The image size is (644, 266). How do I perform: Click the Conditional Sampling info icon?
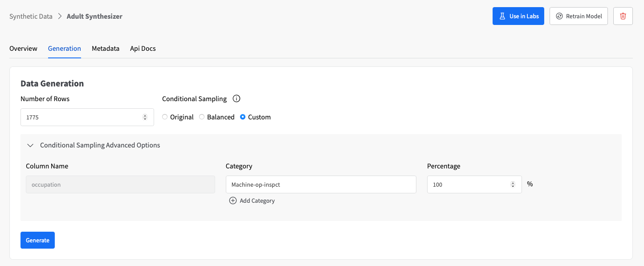pos(236,99)
